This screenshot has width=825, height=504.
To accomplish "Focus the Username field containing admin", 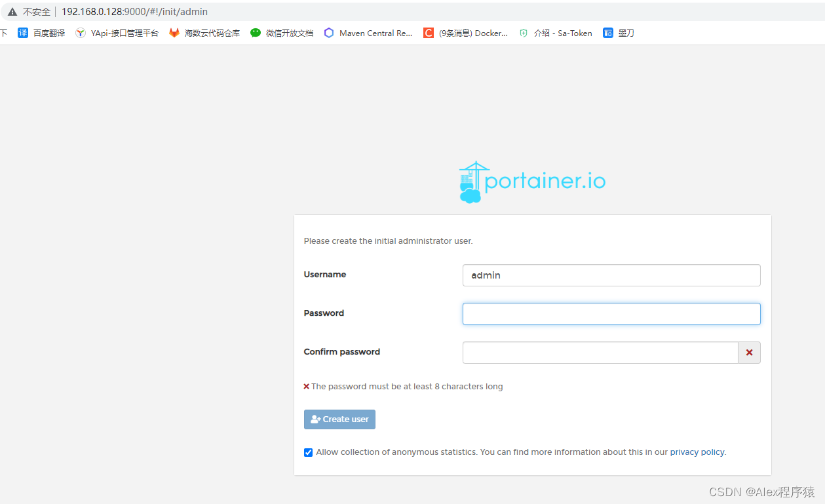I will point(611,275).
